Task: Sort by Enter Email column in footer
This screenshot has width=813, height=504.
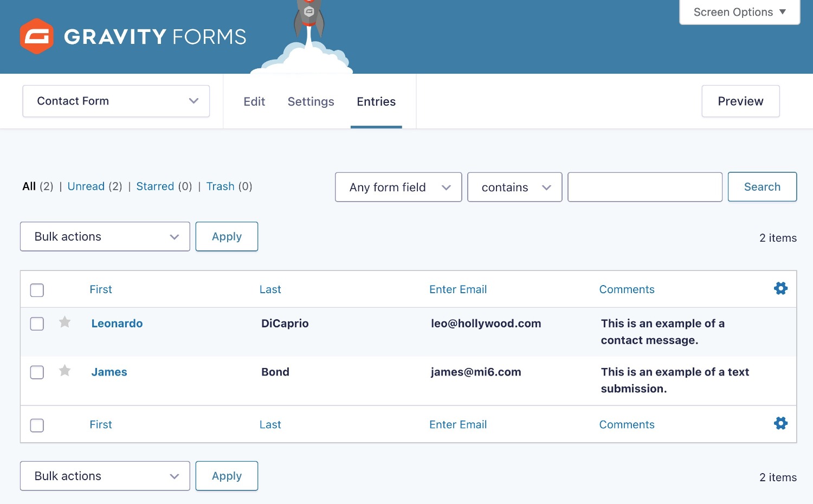Action: point(458,424)
